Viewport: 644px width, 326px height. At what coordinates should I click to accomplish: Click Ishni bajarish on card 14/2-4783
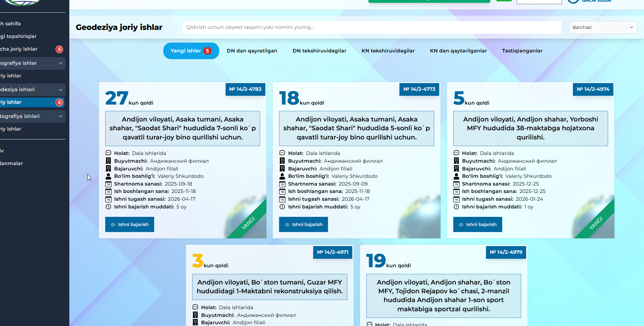point(130,225)
